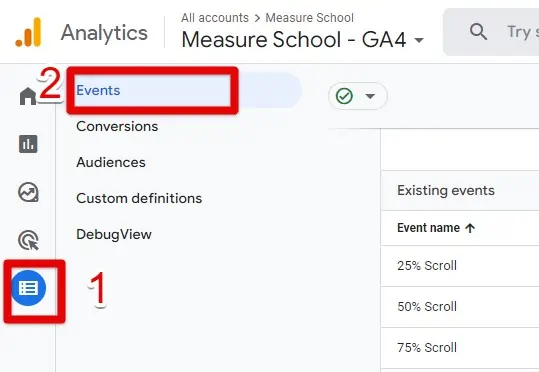Open Reports bar chart icon
The image size is (539, 372).
[x=28, y=144]
